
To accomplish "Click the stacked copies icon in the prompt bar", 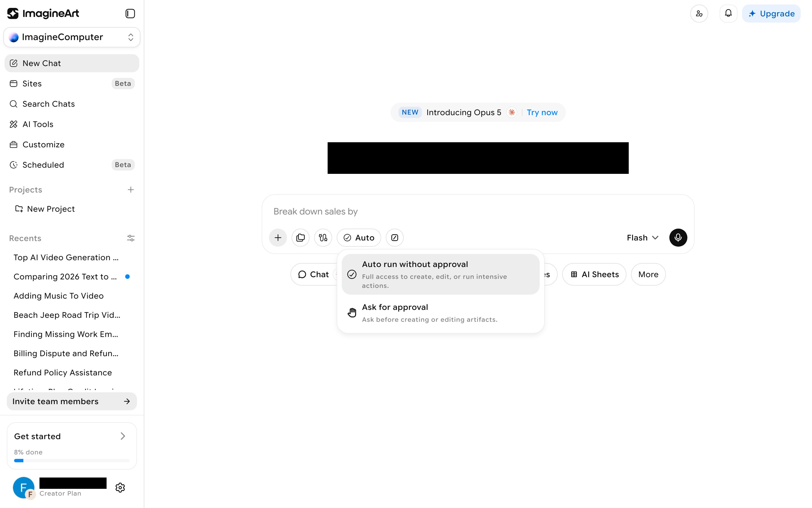I will coord(300,238).
